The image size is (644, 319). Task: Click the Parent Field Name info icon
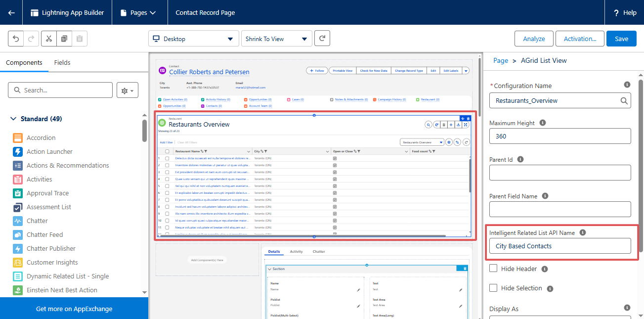[545, 196]
